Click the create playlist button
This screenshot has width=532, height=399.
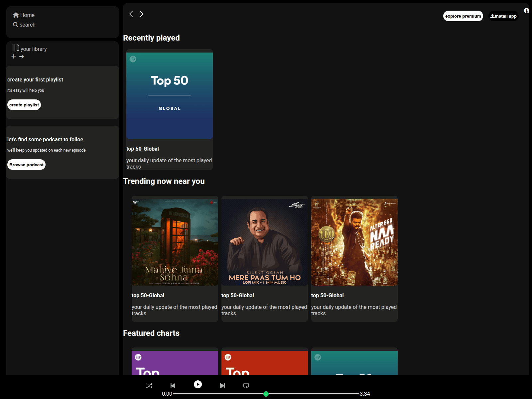tap(24, 105)
